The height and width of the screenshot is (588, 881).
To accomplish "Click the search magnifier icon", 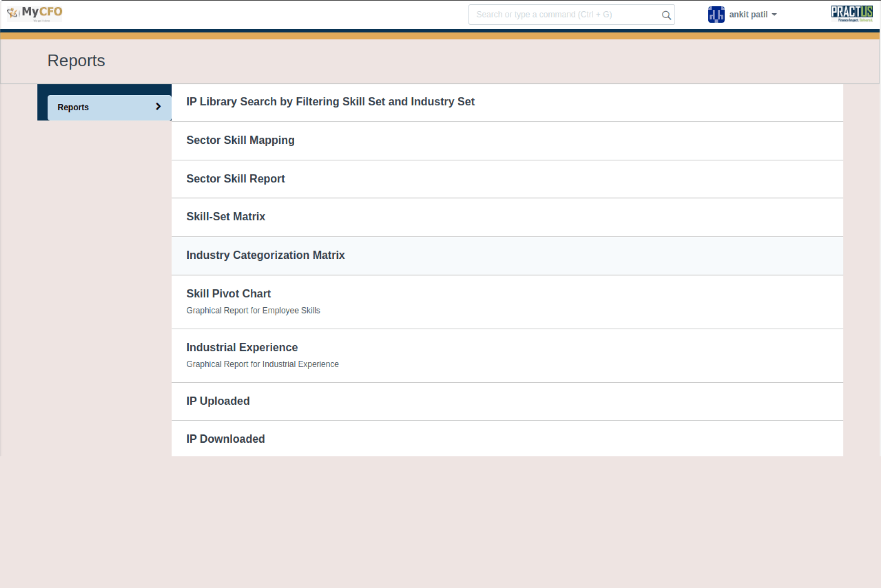I will [x=666, y=15].
